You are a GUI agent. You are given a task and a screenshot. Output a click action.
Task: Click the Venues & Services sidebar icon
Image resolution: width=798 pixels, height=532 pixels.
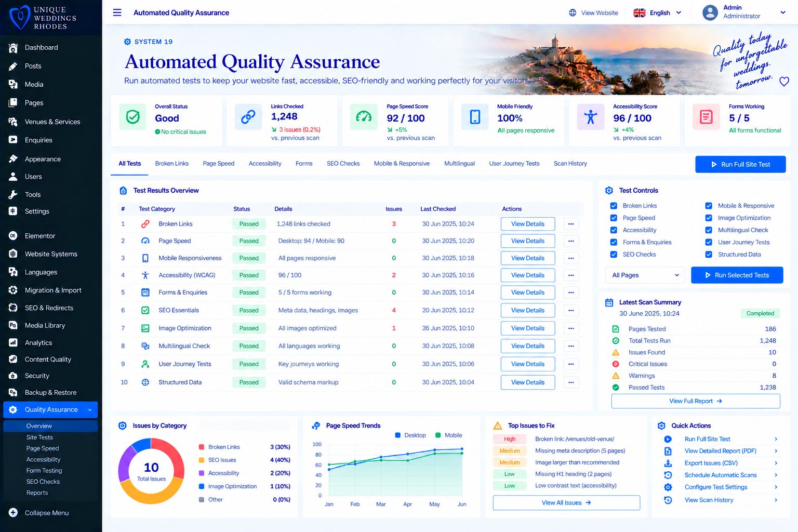14,122
